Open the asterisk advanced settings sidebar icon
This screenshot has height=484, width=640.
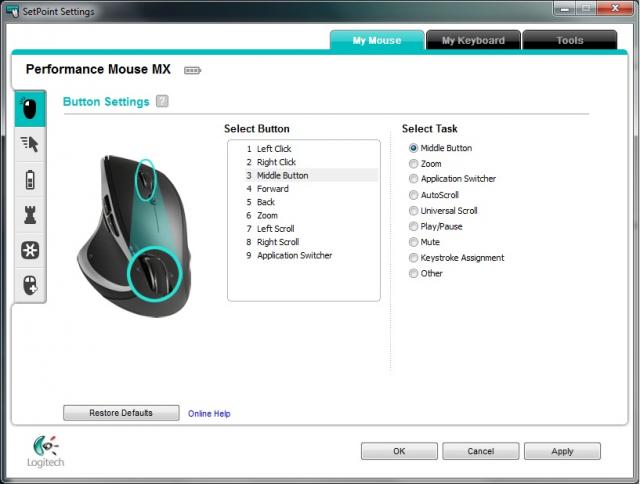tap(30, 250)
